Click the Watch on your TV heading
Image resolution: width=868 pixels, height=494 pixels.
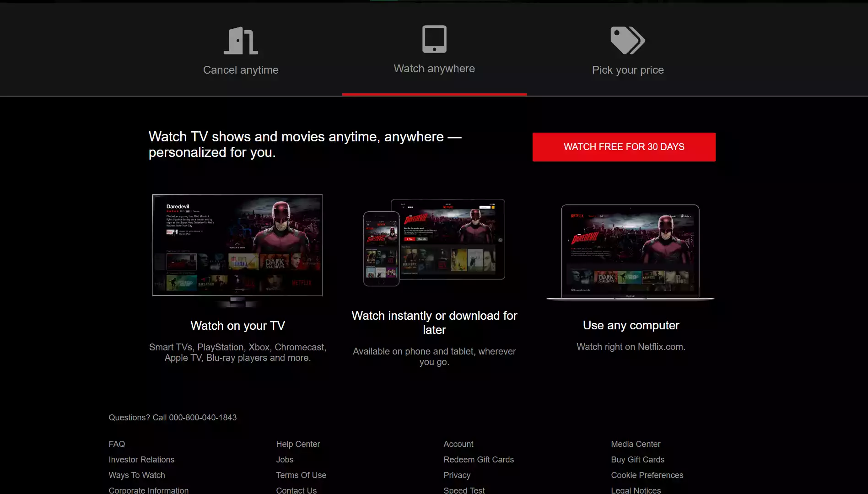click(x=237, y=326)
